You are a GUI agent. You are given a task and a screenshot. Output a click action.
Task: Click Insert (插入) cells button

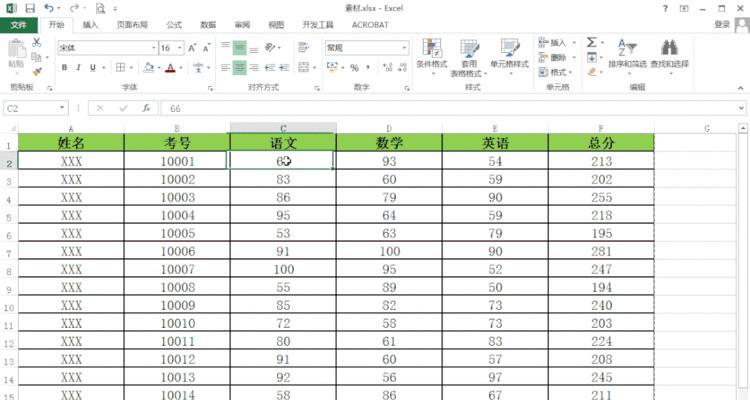pyautogui.click(x=557, y=43)
